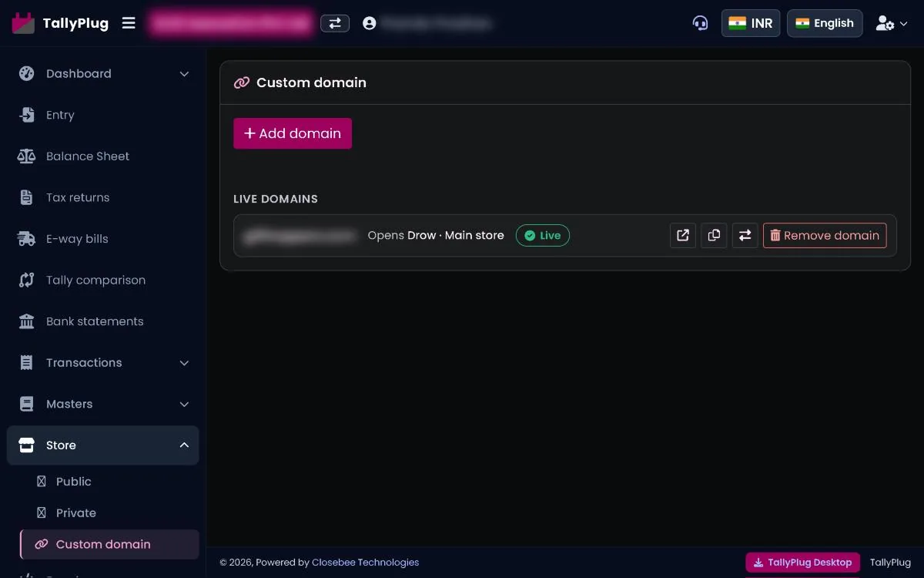Click the Custom domain link icon in sidebar
The height and width of the screenshot is (578, 924).
coord(42,544)
